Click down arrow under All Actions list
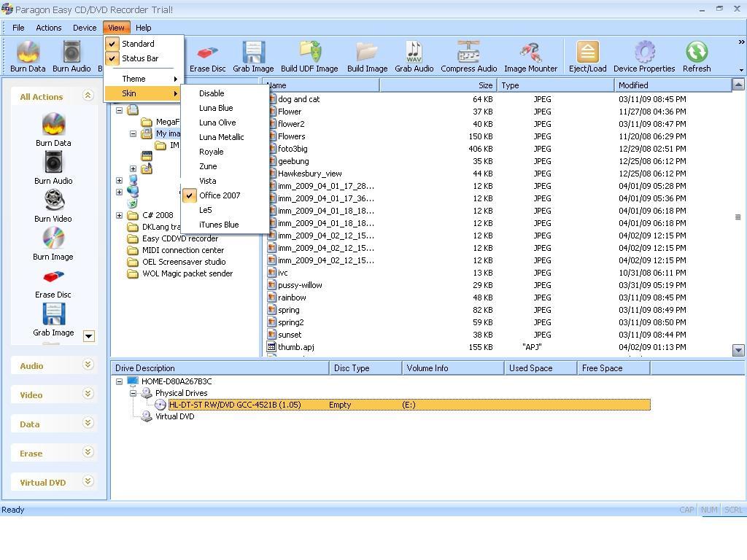 88,336
